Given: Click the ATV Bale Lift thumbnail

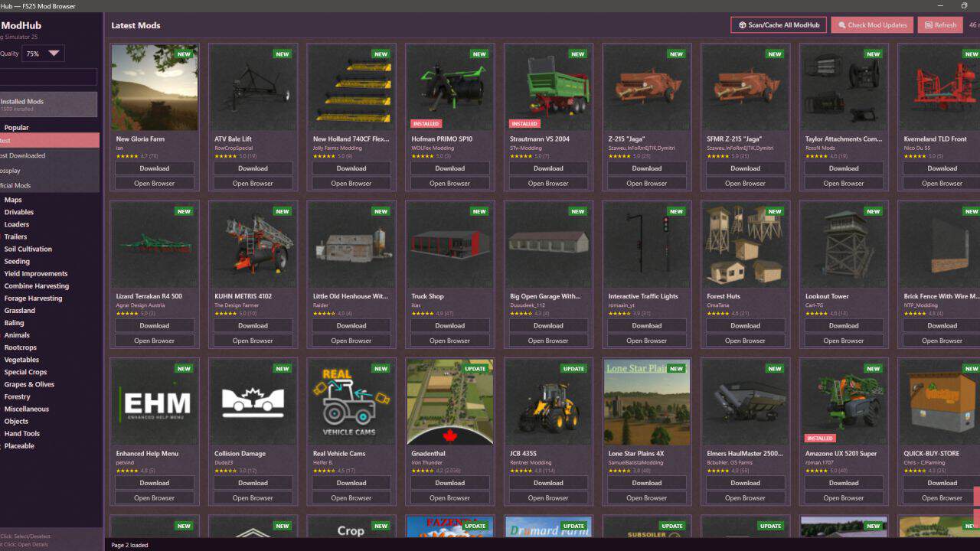Looking at the screenshot, I should [x=253, y=87].
